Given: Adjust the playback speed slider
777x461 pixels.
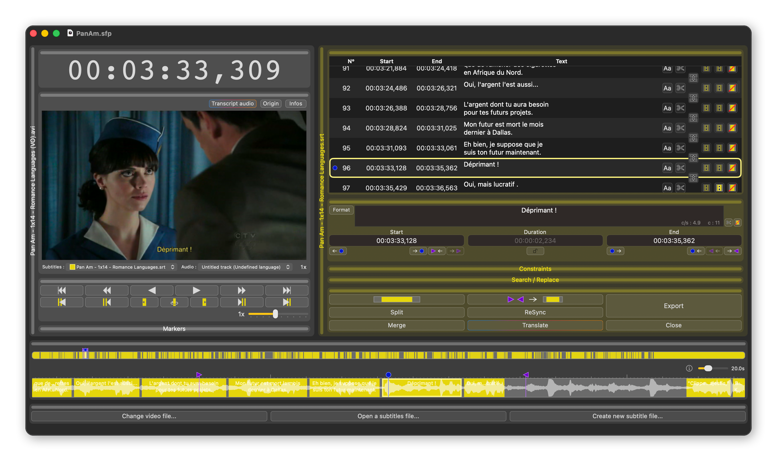Looking at the screenshot, I should (275, 314).
